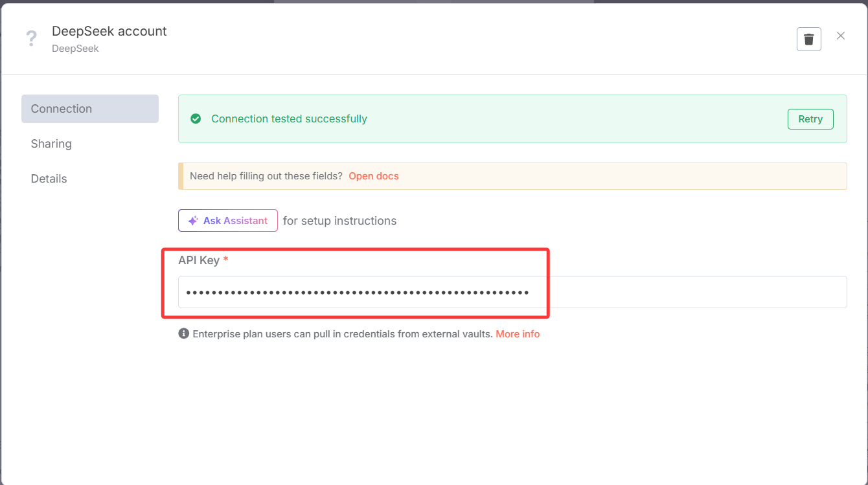Screen dimensions: 868x485
Task: Click the "Connection tested successfully" message
Action: point(289,119)
